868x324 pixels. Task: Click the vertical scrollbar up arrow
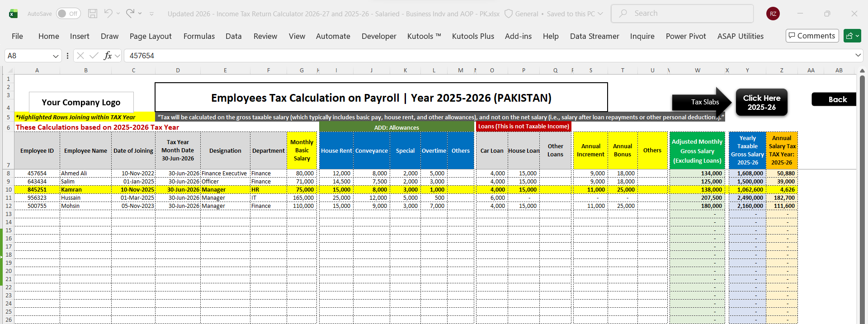pyautogui.click(x=862, y=71)
